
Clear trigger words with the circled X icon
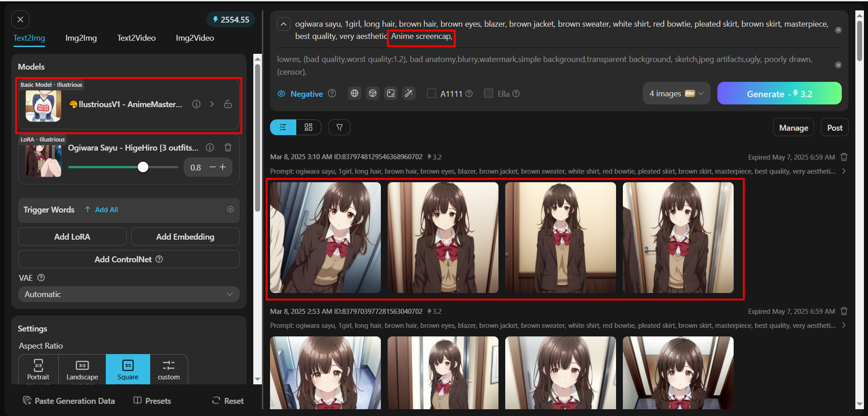click(230, 209)
